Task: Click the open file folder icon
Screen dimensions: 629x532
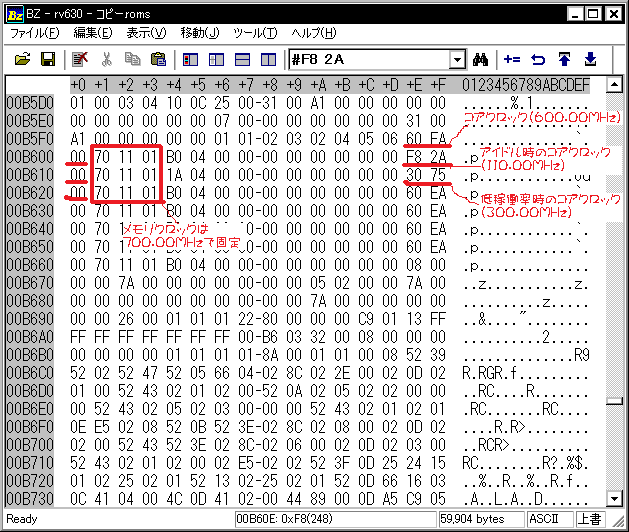Action: [x=22, y=59]
